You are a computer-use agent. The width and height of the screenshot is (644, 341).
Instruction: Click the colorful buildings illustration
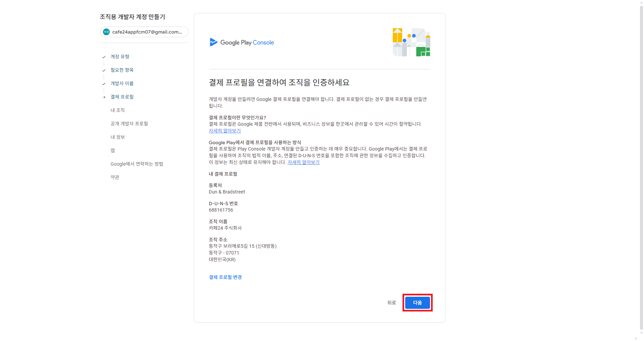(411, 42)
